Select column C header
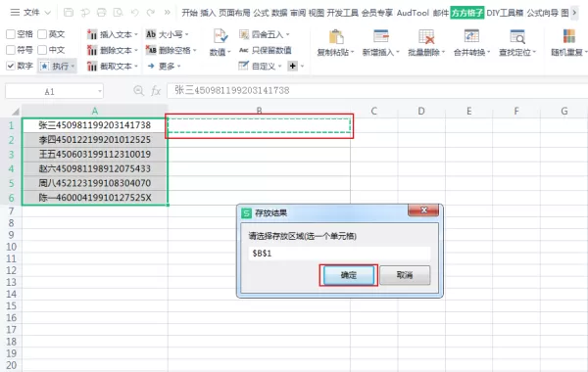Screen dimensions: 588x372 pyautogui.click(x=374, y=111)
